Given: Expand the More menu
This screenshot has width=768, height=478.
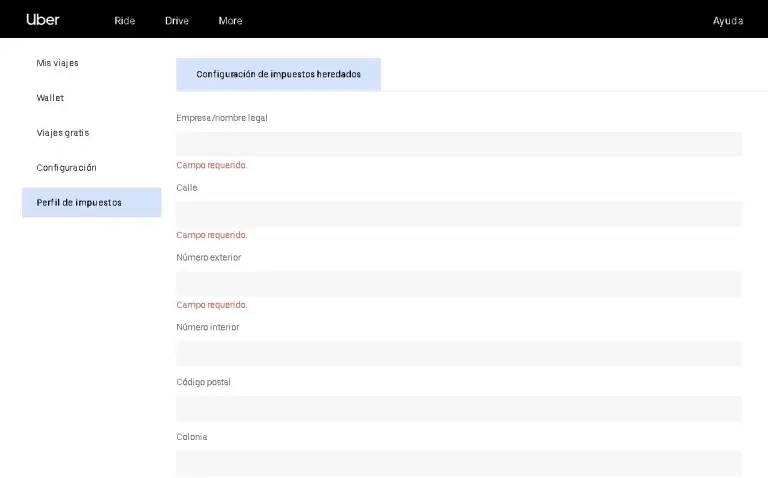Looking at the screenshot, I should click(230, 21).
